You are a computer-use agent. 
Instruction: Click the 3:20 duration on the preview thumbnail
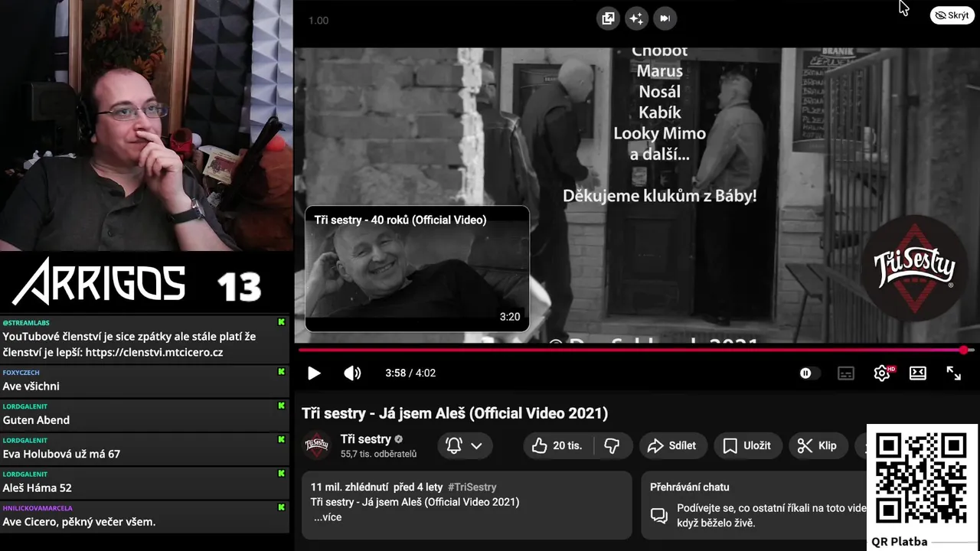click(510, 317)
